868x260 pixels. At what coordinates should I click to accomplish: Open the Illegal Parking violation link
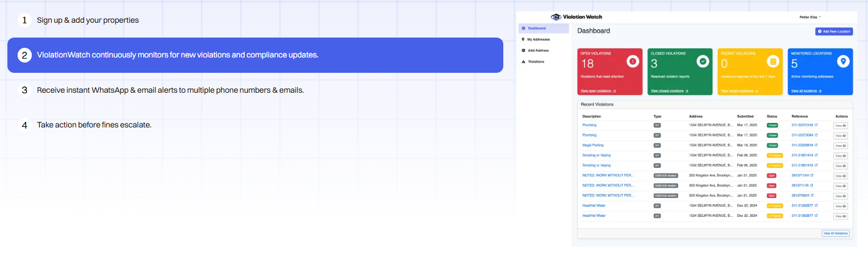click(x=593, y=145)
